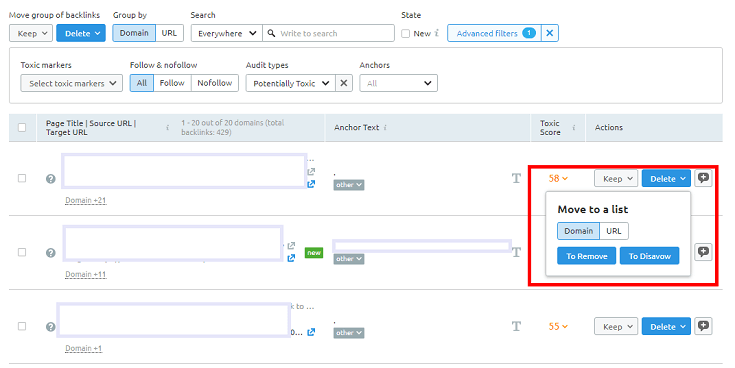Viewport: 735px width, 368px height.
Task: Open the Everywhere search scope dropdown
Action: [x=227, y=33]
